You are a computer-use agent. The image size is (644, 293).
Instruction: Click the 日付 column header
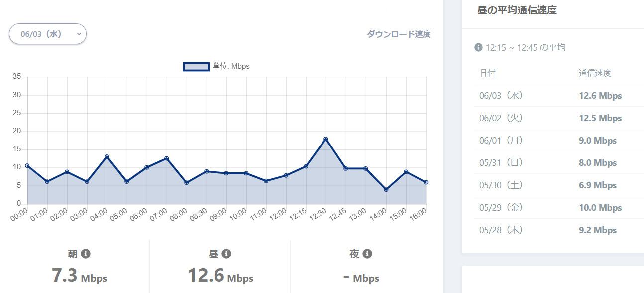click(x=488, y=73)
